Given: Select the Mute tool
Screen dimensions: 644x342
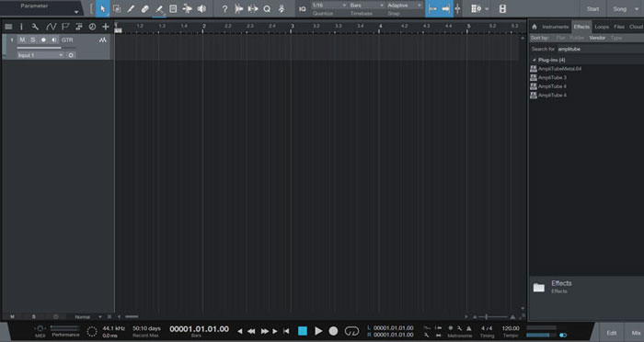Looking at the screenshot, I should (173, 8).
